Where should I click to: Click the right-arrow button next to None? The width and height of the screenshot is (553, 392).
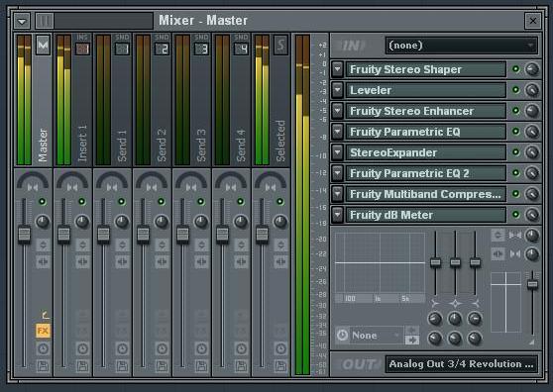pos(412,340)
